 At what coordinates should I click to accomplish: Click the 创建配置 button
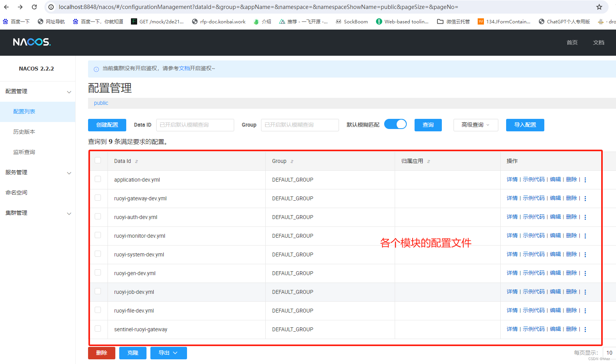(107, 125)
